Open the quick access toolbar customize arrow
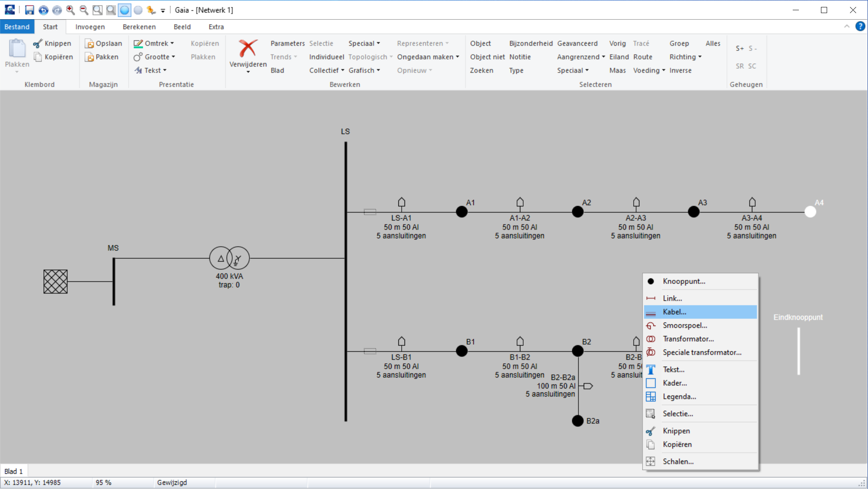 click(163, 11)
